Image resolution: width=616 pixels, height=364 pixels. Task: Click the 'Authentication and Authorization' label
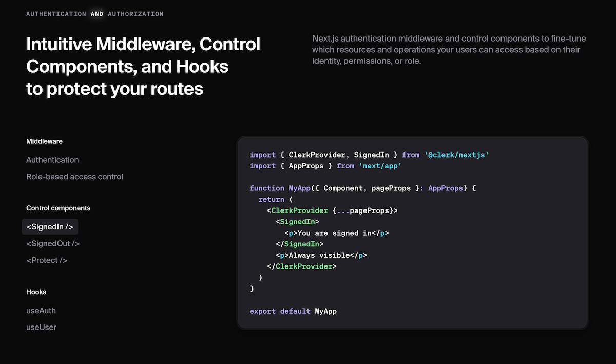tap(95, 14)
